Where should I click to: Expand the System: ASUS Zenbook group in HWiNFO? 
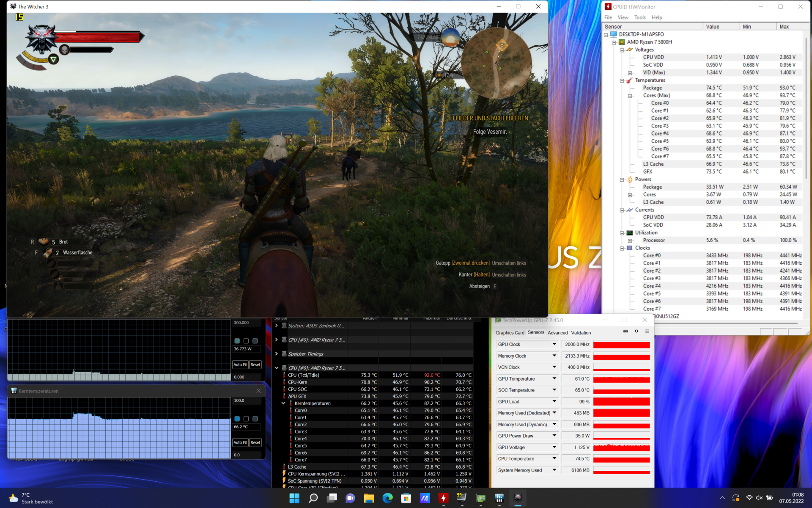277,326
